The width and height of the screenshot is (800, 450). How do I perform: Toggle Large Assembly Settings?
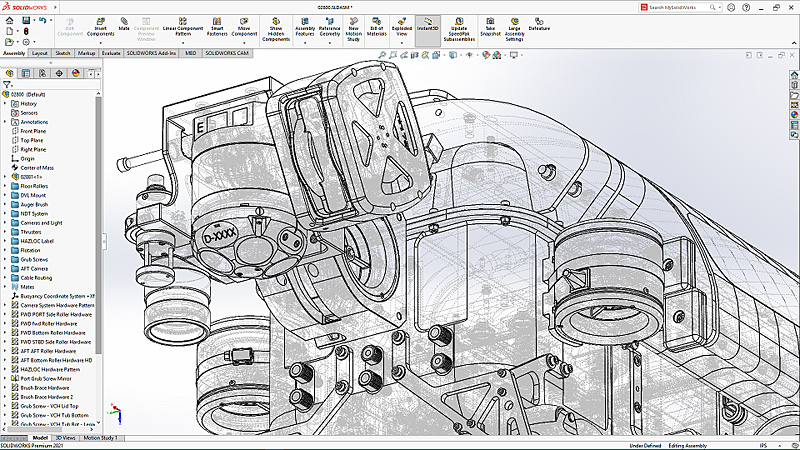517,28
